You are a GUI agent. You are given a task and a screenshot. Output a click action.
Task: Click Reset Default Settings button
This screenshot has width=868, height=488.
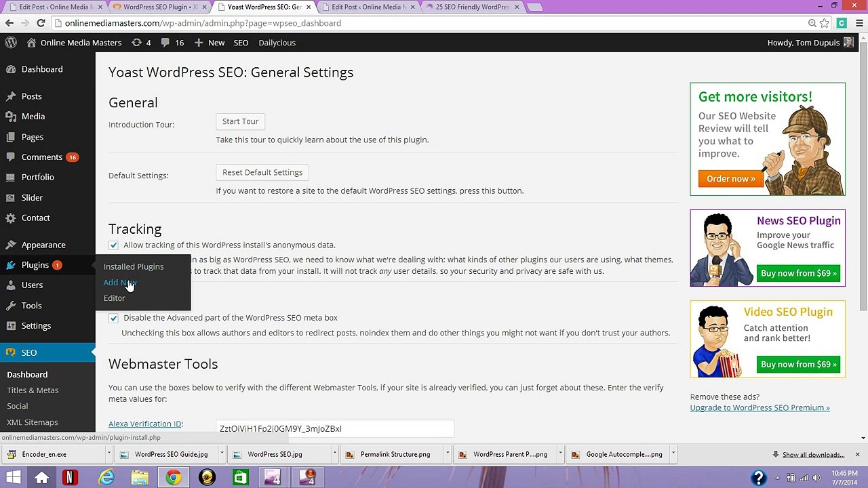(262, 173)
